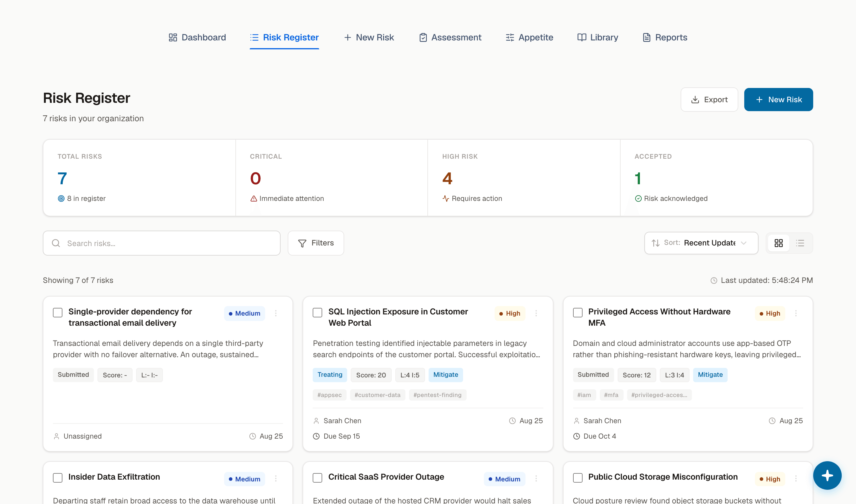Switch to grid view
This screenshot has width=856, height=504.
pyautogui.click(x=778, y=243)
